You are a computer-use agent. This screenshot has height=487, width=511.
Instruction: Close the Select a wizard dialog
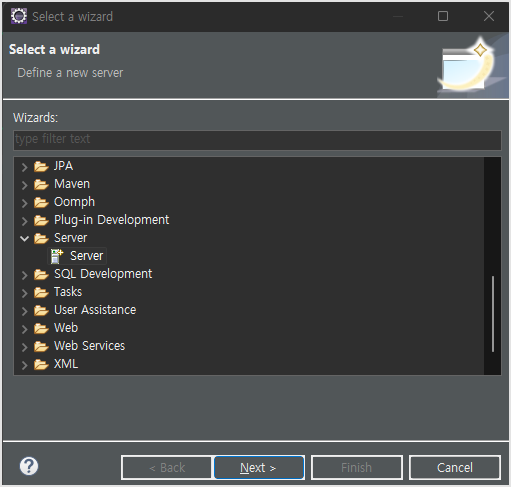click(x=489, y=16)
